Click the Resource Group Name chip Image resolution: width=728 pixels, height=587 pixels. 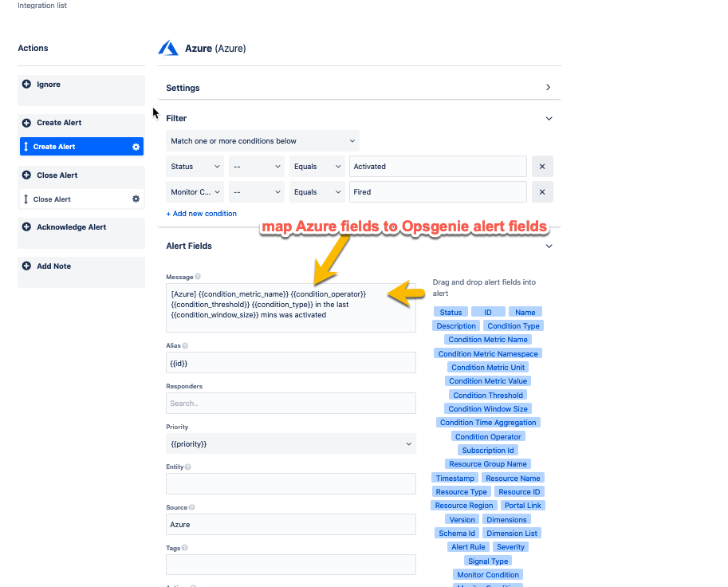(x=488, y=464)
